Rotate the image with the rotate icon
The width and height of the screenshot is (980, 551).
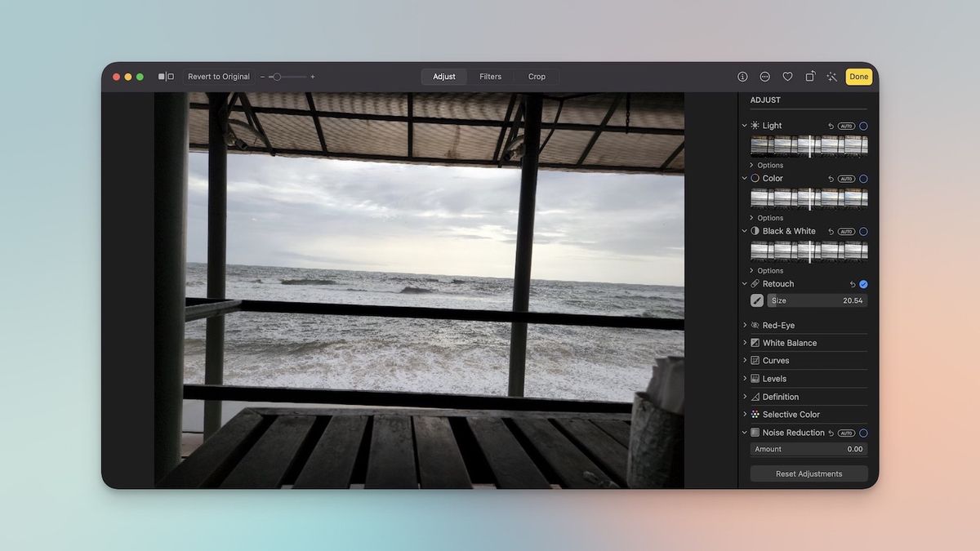pos(809,76)
